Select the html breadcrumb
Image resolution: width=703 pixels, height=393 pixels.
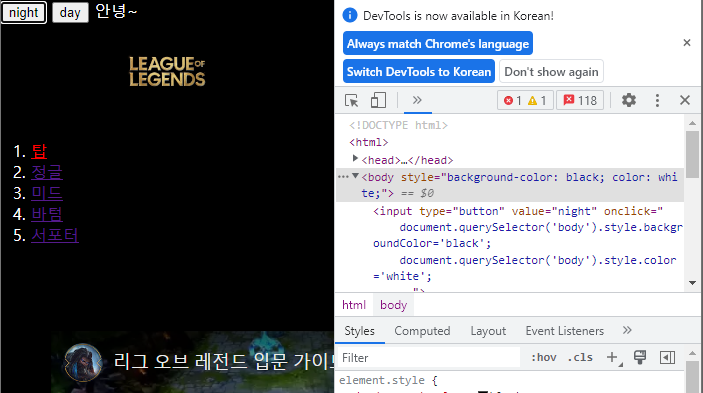pyautogui.click(x=354, y=305)
